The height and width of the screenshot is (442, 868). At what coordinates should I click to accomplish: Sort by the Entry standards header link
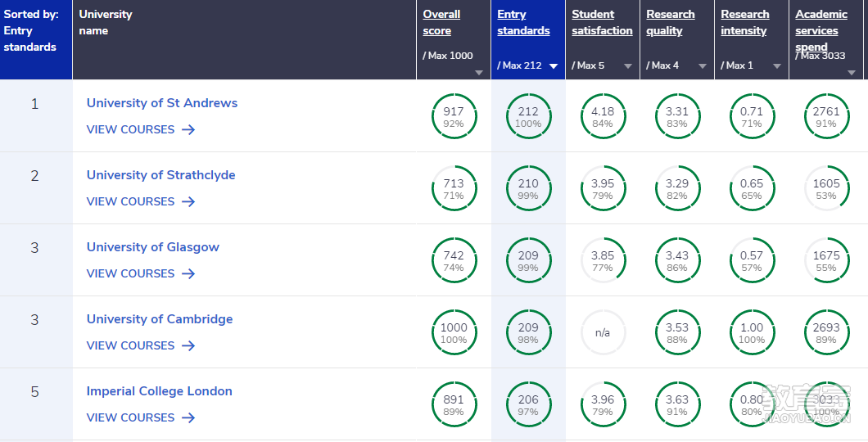coord(523,23)
